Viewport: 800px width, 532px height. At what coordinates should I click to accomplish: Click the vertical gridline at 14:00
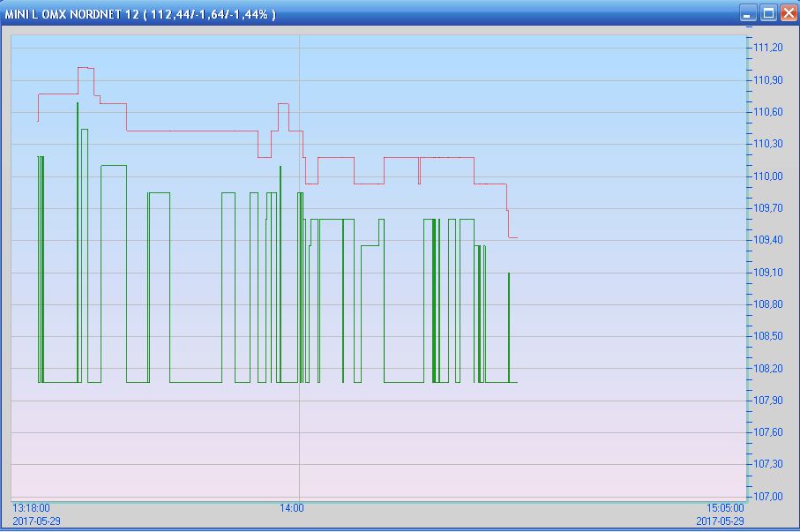coord(300,265)
